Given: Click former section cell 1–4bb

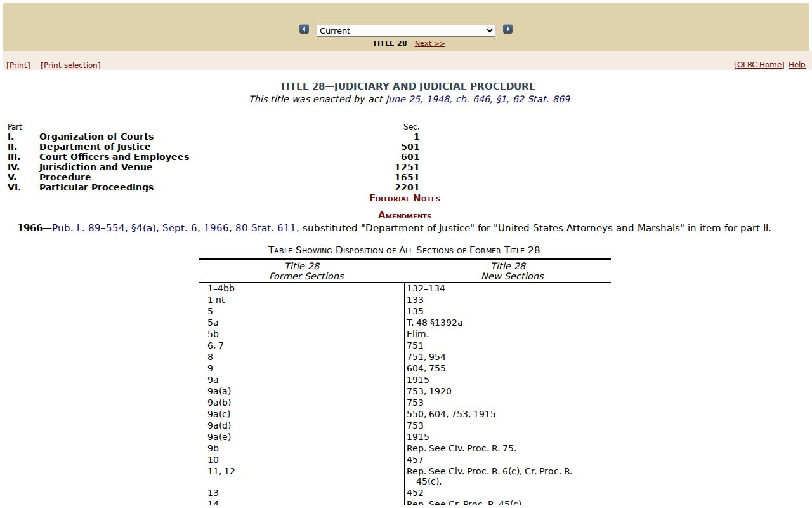Looking at the screenshot, I should 221,288.
